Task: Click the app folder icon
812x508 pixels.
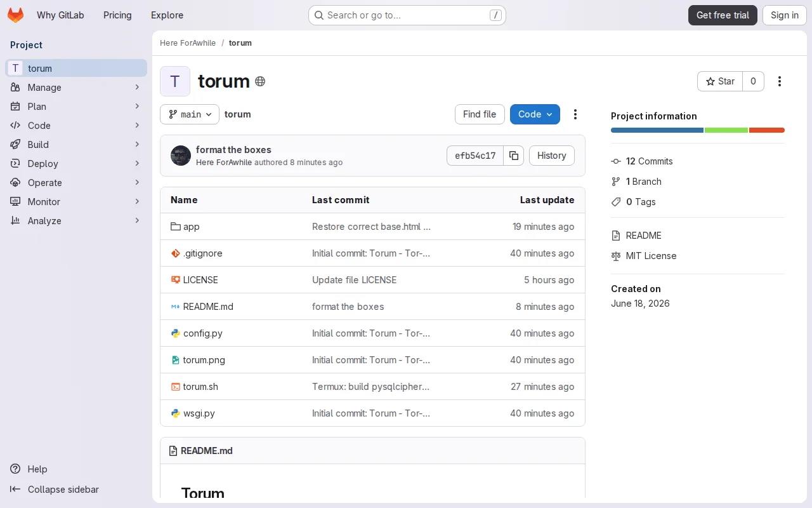Action: tap(176, 227)
